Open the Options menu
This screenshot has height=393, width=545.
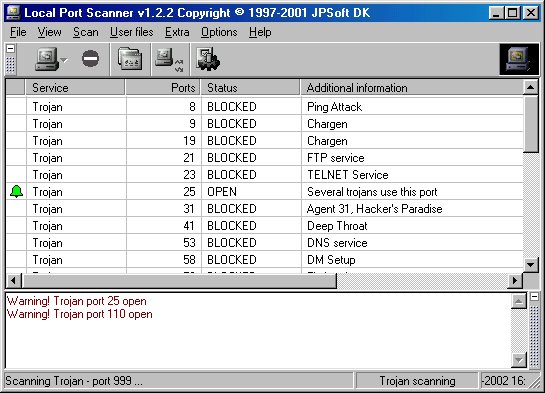219,32
